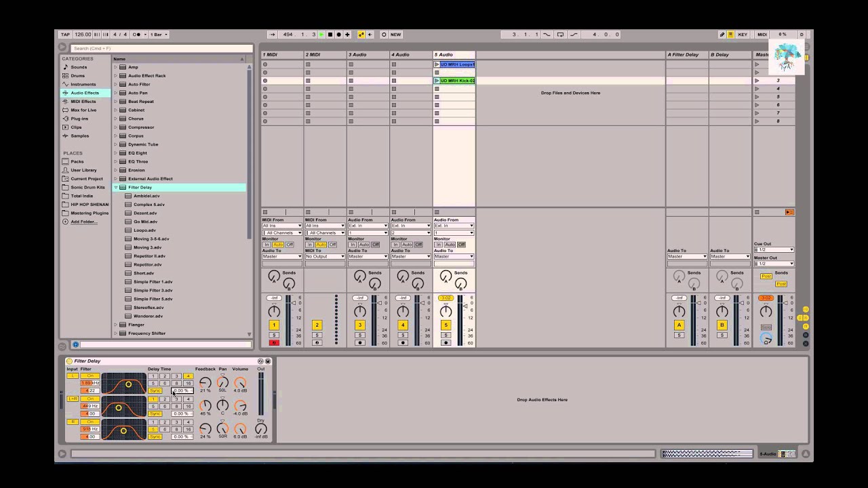Viewport: 868px width, 488px height.
Task: Expand the Auto Filter folder
Action: (116, 84)
